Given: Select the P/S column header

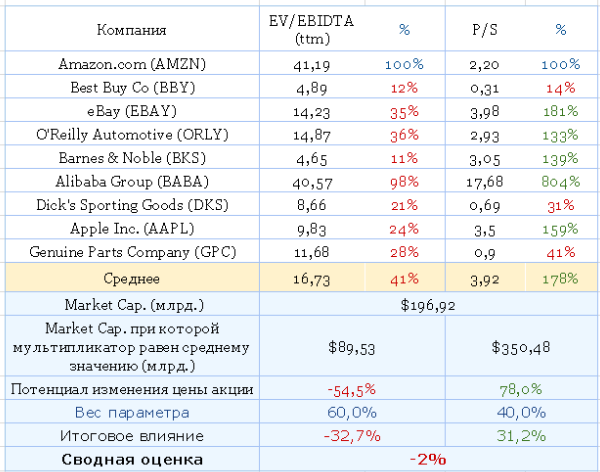Looking at the screenshot, I should pos(486,31).
